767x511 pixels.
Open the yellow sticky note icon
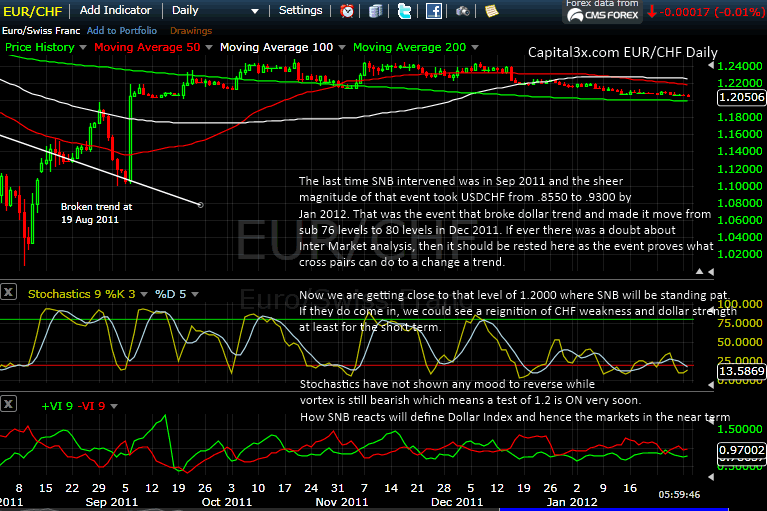[491, 11]
